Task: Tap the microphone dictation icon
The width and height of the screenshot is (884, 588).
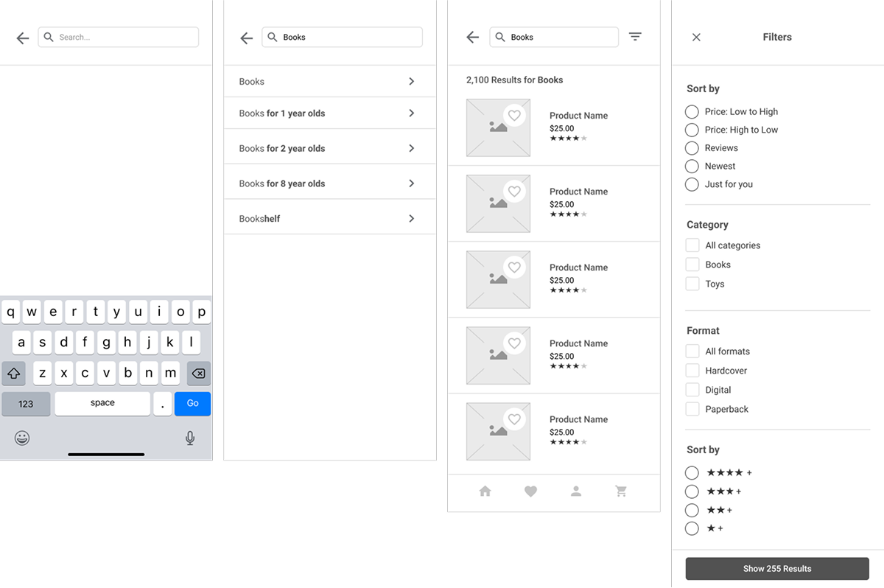Action: pos(190,438)
